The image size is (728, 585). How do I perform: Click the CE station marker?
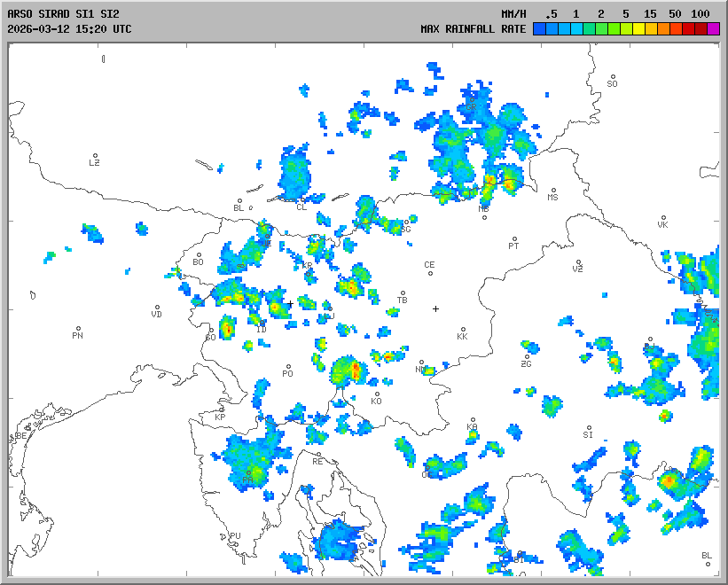point(430,272)
